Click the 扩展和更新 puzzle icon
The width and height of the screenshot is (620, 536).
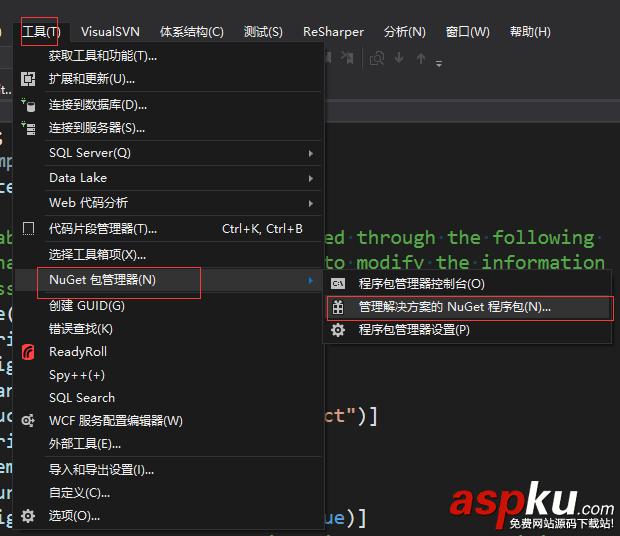coord(28,79)
